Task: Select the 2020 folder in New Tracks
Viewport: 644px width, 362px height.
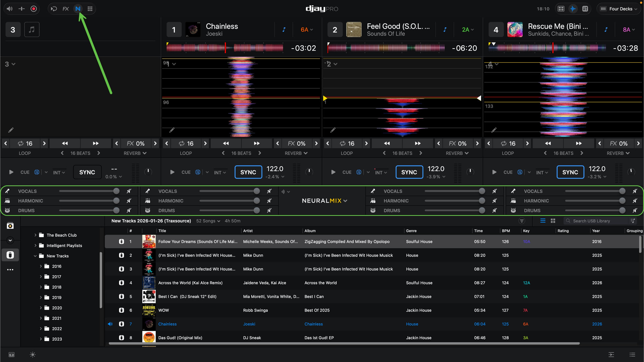Action: [x=57, y=308]
